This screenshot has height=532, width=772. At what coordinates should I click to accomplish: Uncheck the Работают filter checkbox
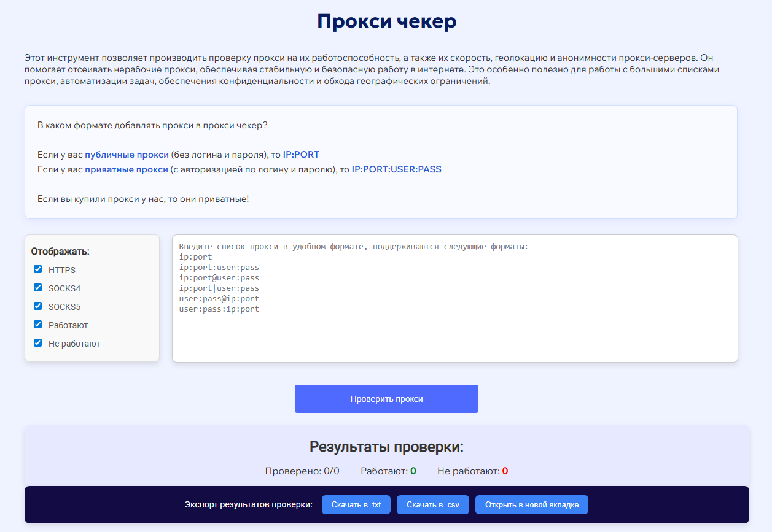(38, 325)
